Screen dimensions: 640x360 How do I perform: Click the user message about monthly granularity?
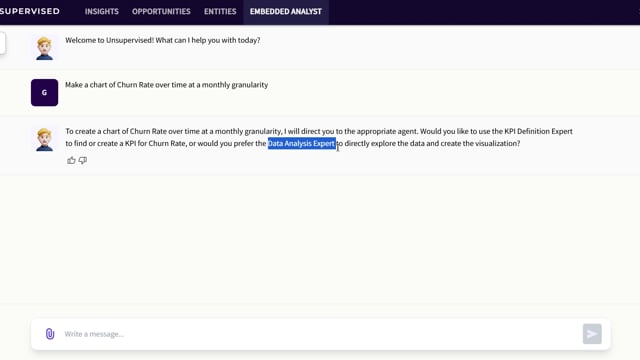[167, 85]
